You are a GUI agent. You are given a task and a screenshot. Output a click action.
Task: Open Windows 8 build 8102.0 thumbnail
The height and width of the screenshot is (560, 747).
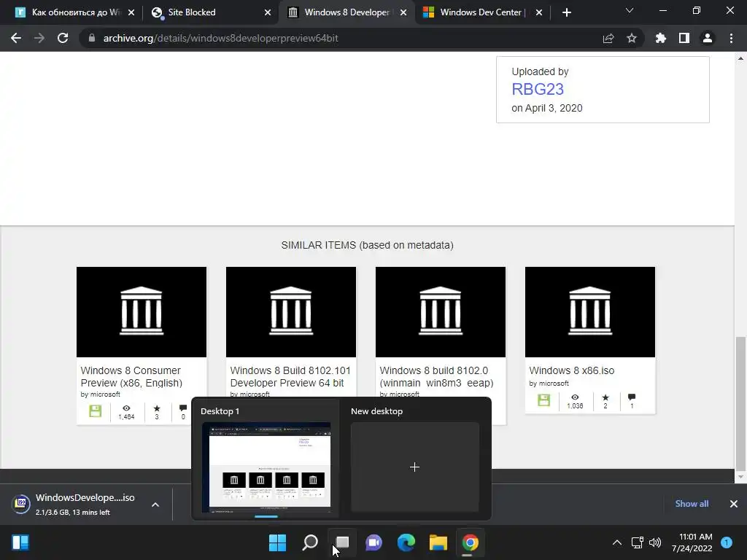[441, 312]
